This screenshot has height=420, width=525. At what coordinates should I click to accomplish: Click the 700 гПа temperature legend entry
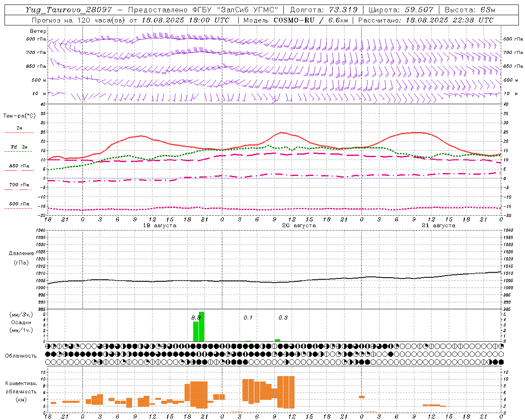(x=19, y=185)
